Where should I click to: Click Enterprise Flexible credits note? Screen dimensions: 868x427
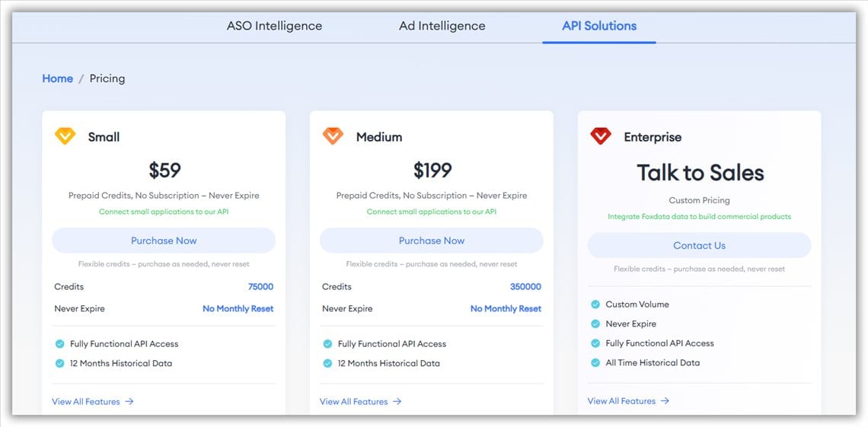point(699,269)
